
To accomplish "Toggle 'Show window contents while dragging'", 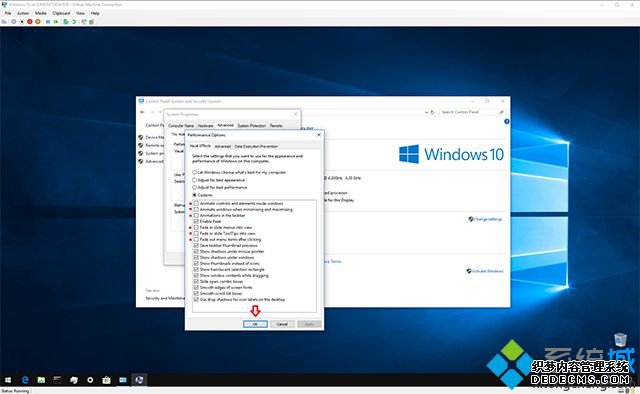I will coord(196,275).
